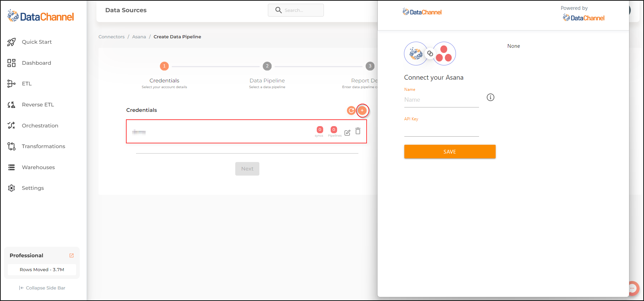Click the Next button
This screenshot has height=301, width=644.
click(x=247, y=169)
